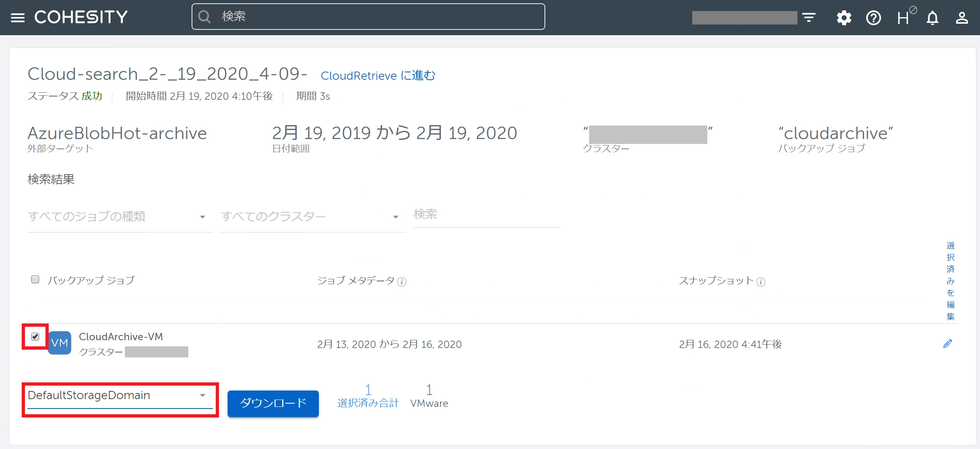Click the search magnifier icon
Screen dimensions: 980x449
(x=204, y=17)
